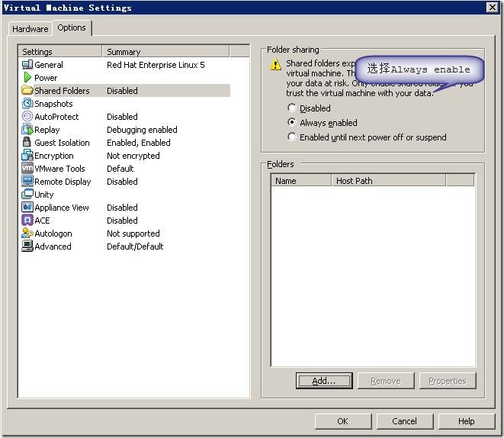504x438 pixels.
Task: Select the Advanced computer icon
Action: pos(27,246)
